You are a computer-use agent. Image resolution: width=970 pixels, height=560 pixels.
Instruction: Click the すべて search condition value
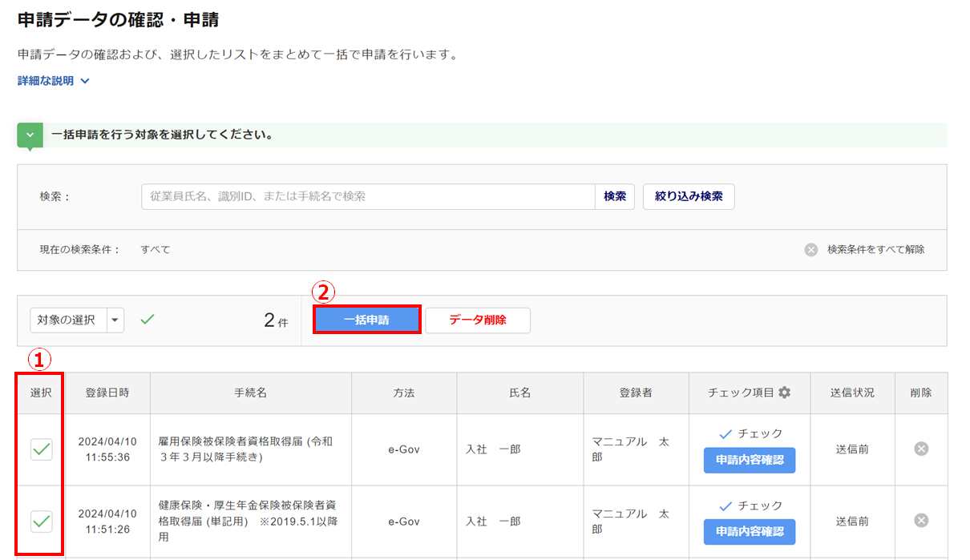click(156, 250)
